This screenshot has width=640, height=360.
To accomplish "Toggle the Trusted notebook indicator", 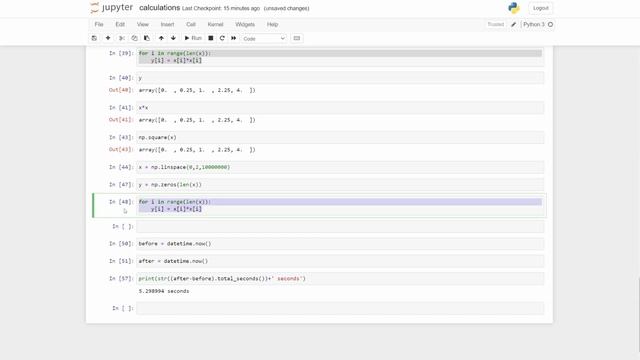I will click(496, 24).
